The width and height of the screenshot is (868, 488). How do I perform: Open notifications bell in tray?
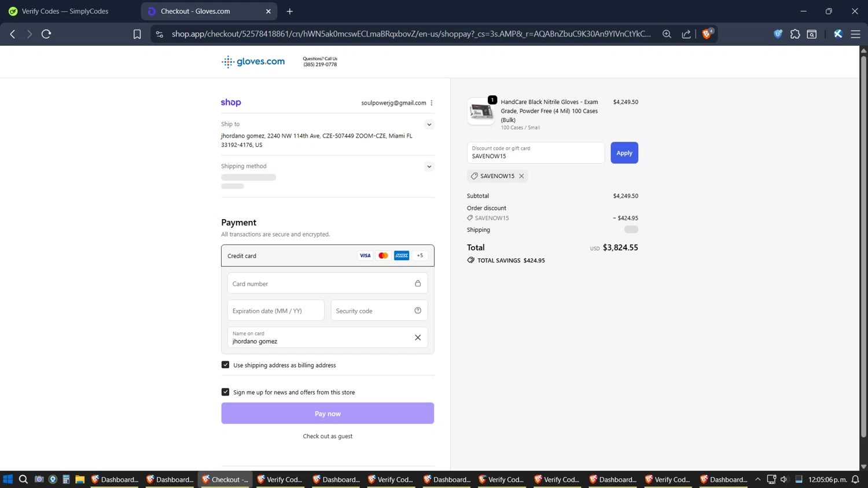[x=855, y=479]
